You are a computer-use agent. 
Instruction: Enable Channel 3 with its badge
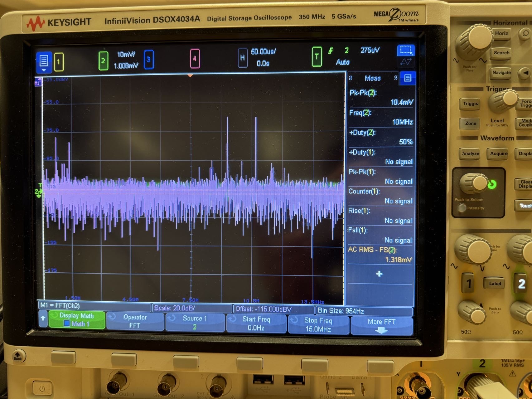(149, 58)
